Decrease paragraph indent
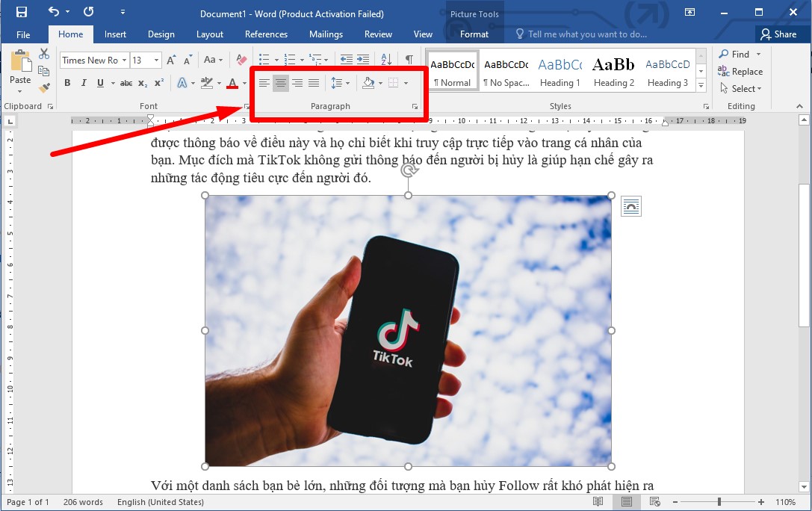This screenshot has width=812, height=511. (347, 60)
